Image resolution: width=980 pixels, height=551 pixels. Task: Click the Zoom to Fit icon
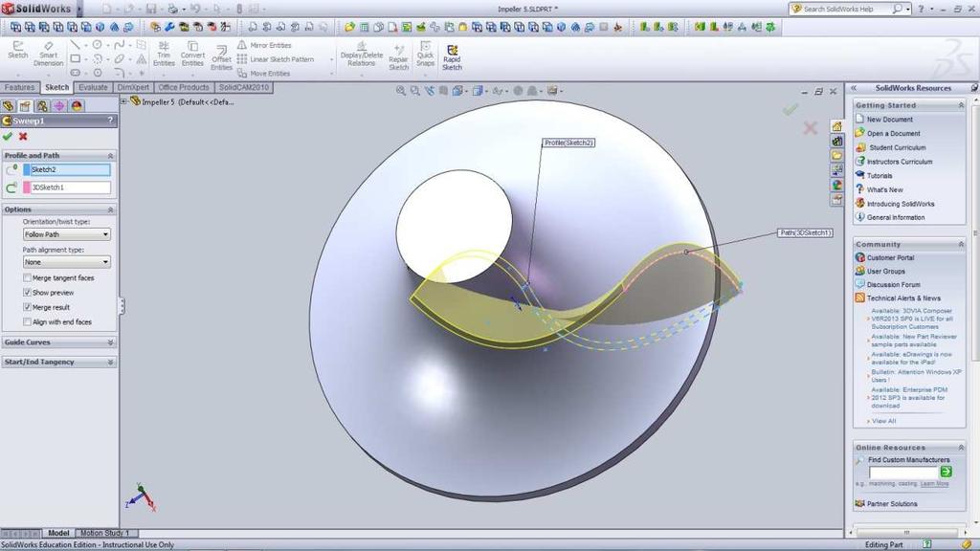[401, 91]
